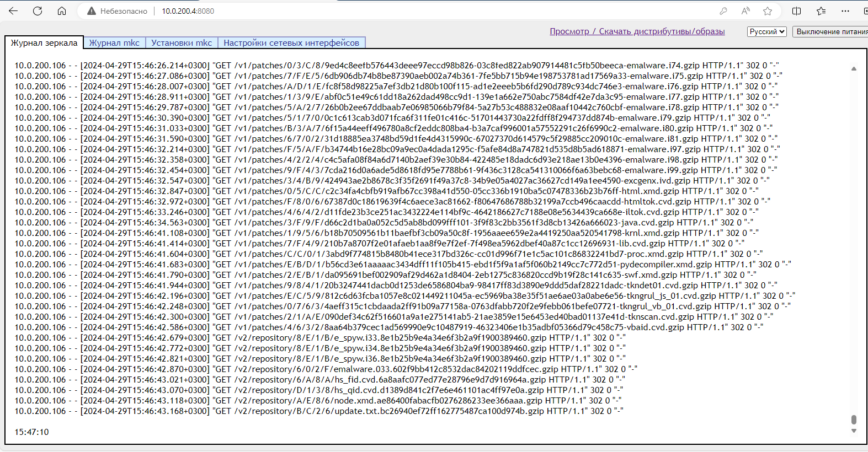Click the log line containing emalware.i74.gzip
Screen dimensions: 868x452
(x=396, y=66)
